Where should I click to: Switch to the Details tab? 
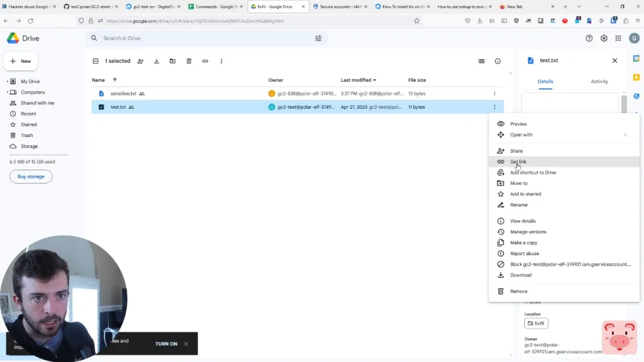[x=545, y=81]
